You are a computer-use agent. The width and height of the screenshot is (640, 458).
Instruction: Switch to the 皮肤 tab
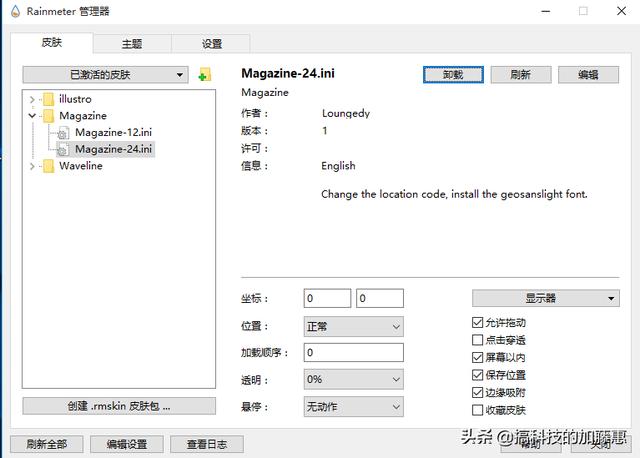(52, 42)
